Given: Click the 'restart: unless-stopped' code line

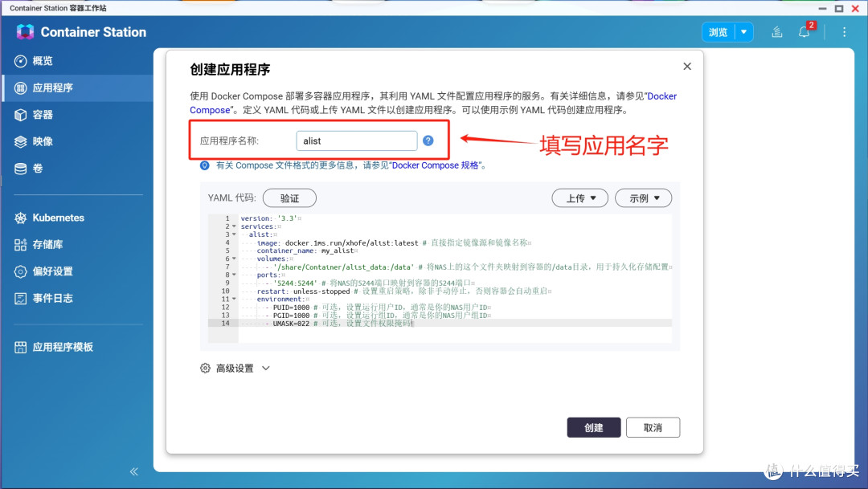Looking at the screenshot, I should tap(404, 291).
